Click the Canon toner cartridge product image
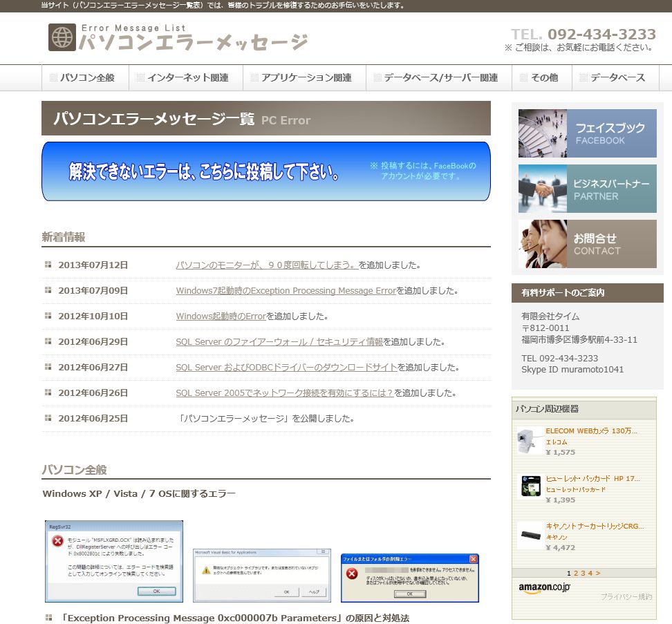The width and height of the screenshot is (672, 624). tap(529, 535)
